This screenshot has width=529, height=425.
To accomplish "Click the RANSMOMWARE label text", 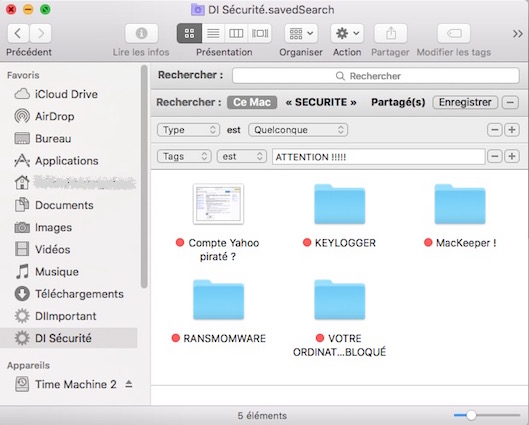I will pyautogui.click(x=224, y=338).
